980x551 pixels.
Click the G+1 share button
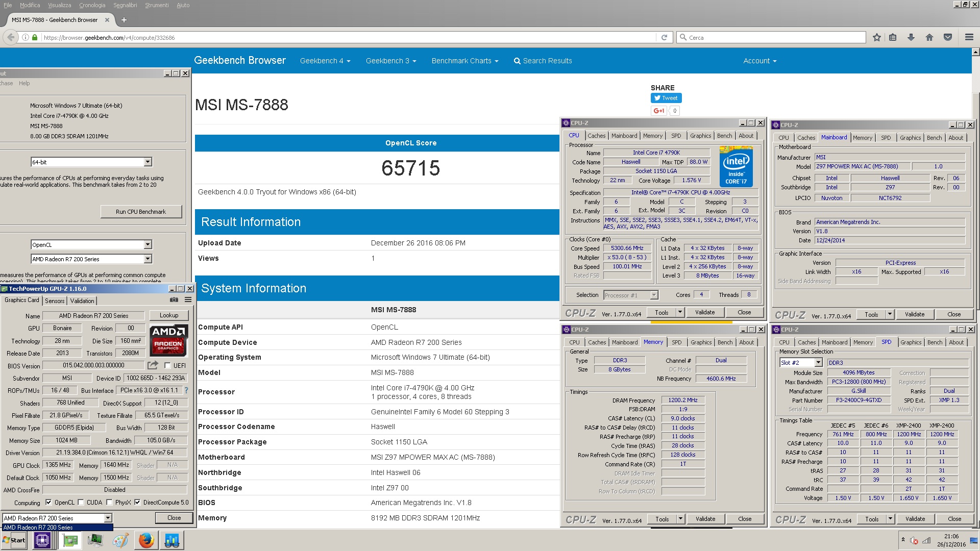click(659, 111)
